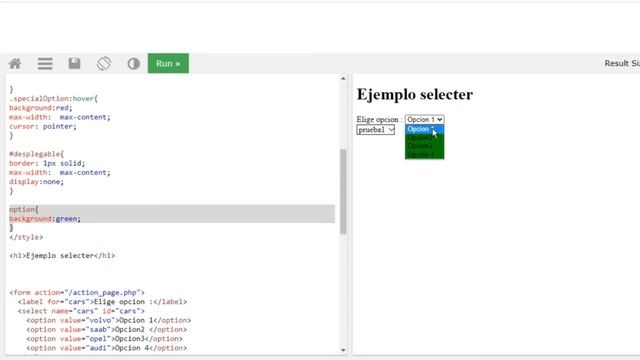This screenshot has height=360, width=640.
Task: Toggle dark mode contrast icon
Action: tap(133, 64)
